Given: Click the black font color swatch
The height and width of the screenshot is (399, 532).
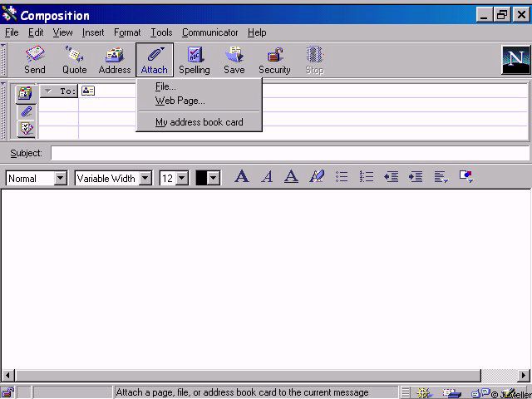Looking at the screenshot, I should 201,178.
